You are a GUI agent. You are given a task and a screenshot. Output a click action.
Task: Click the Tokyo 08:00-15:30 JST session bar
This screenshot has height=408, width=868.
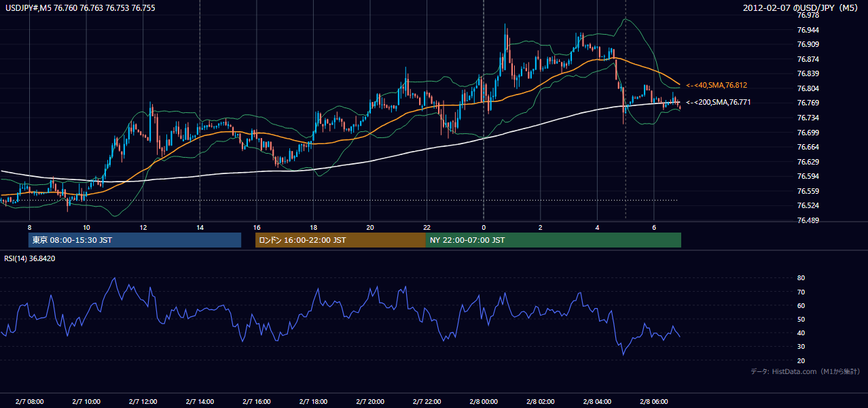point(134,240)
